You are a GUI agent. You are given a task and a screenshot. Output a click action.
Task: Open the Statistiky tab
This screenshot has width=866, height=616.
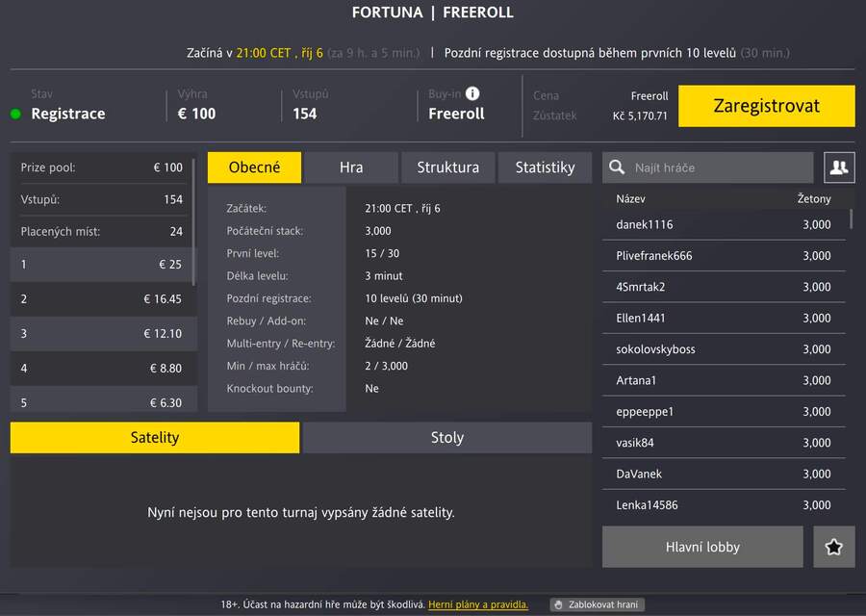(x=546, y=167)
